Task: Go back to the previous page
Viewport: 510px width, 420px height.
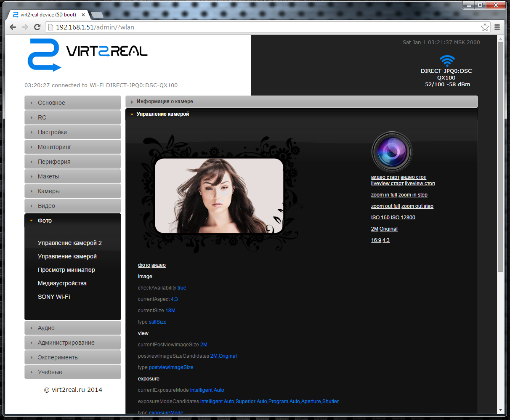Action: [13, 27]
